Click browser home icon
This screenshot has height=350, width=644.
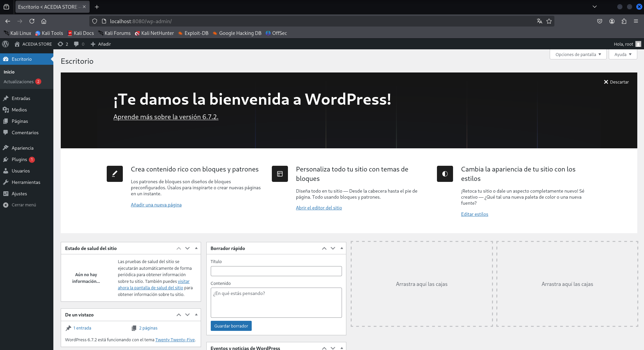tap(44, 21)
